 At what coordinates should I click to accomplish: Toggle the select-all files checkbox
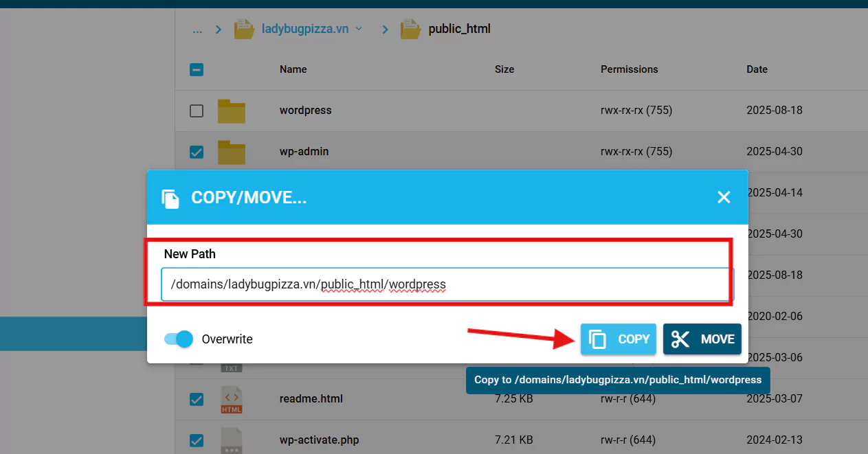[197, 69]
